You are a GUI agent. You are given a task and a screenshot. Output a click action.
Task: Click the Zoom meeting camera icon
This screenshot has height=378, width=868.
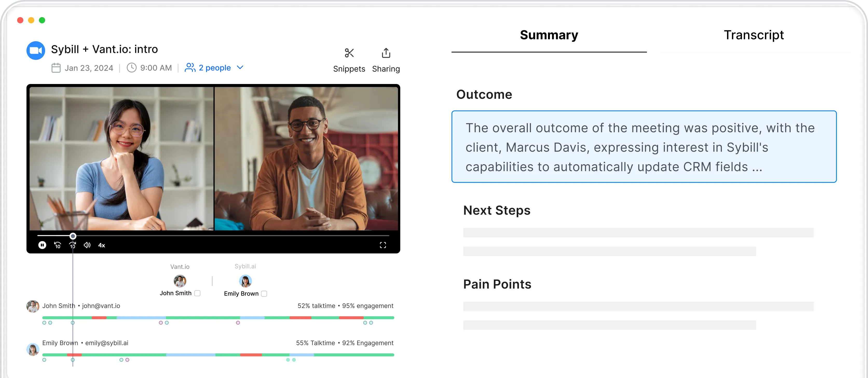[x=36, y=51]
